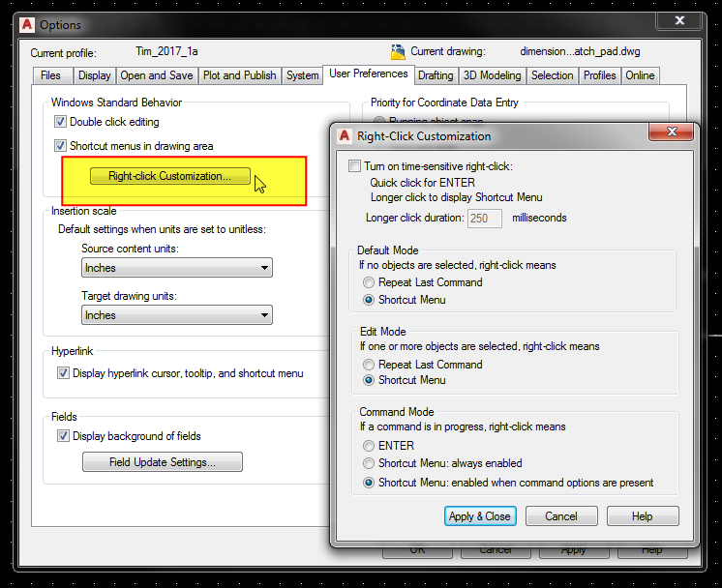The height and width of the screenshot is (588, 722).
Task: Select the User Preferences tab
Action: click(x=369, y=74)
